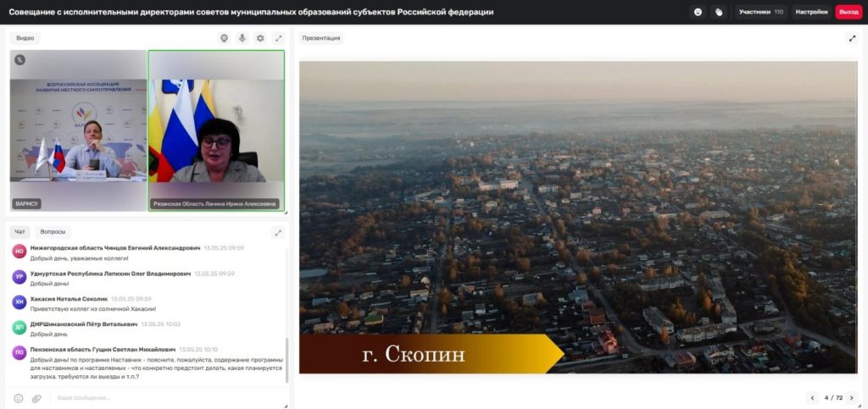Expand the presentation panel to fullscreen
Viewport: 868px width, 409px height.
(x=852, y=38)
